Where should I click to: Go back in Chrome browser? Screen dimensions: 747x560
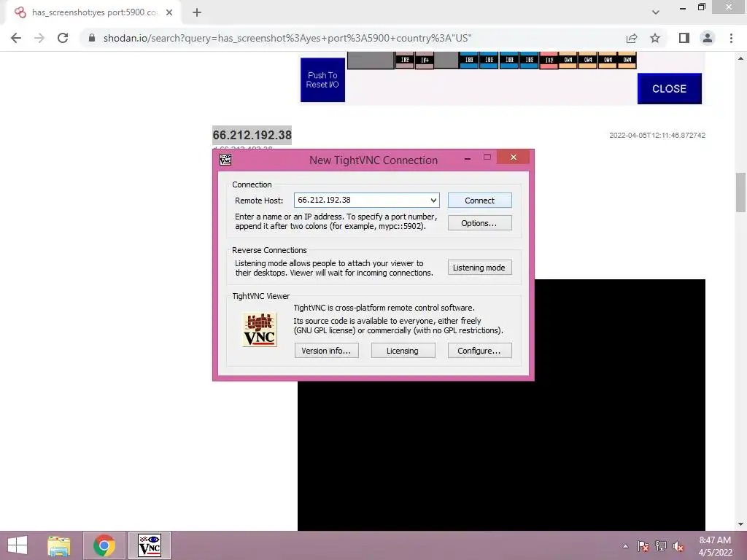(16, 38)
